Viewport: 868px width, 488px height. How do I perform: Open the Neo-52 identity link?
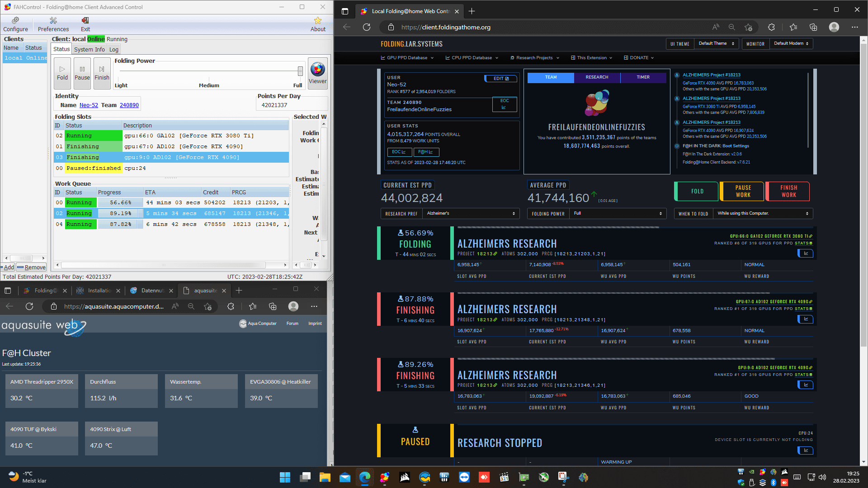[89, 105]
